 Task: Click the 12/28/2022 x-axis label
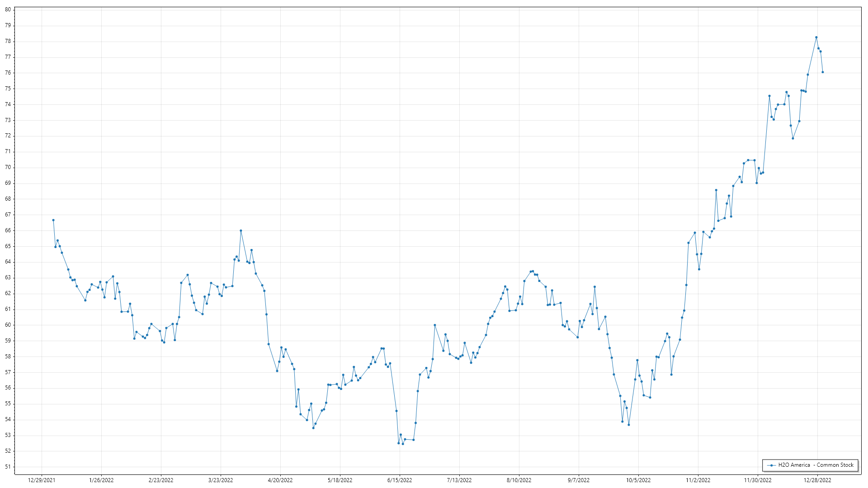(x=817, y=480)
